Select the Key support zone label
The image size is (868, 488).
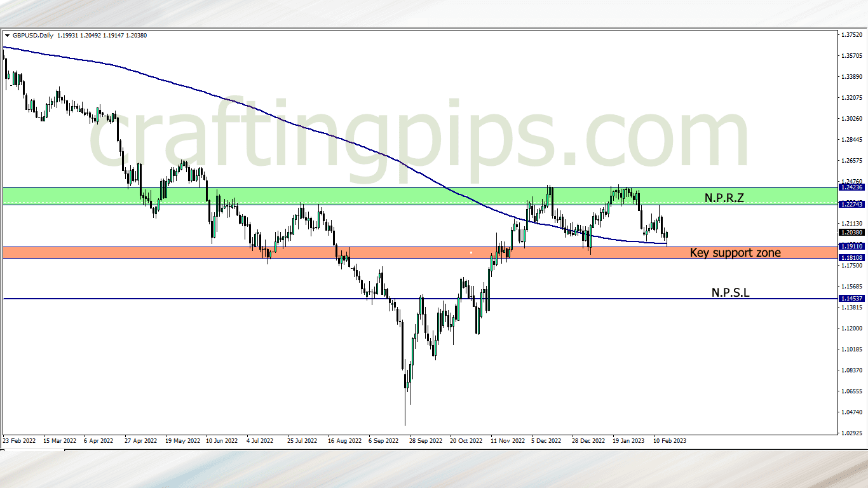pyautogui.click(x=735, y=253)
